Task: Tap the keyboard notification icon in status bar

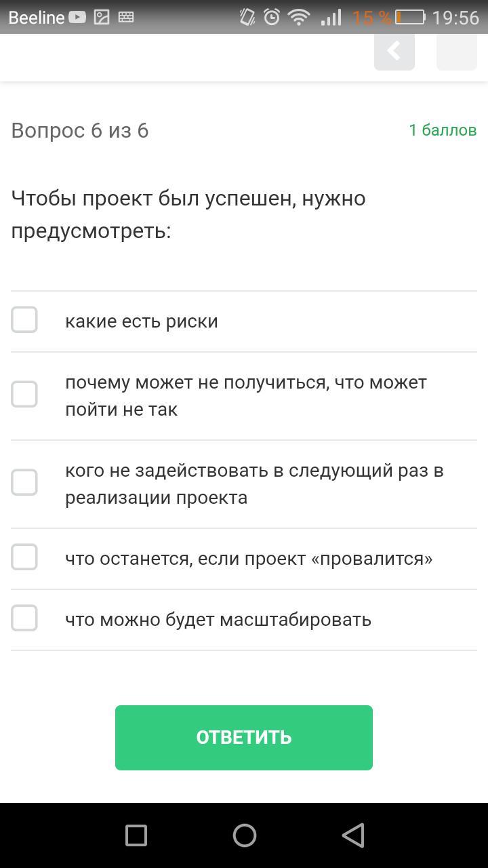Action: 126,17
